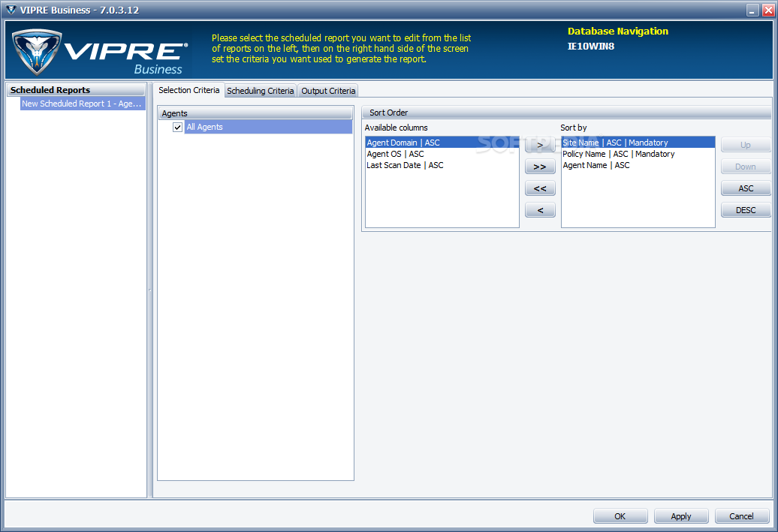This screenshot has height=532, width=778.
Task: Select Last Scan Date | ASC column
Action: [x=442, y=166]
